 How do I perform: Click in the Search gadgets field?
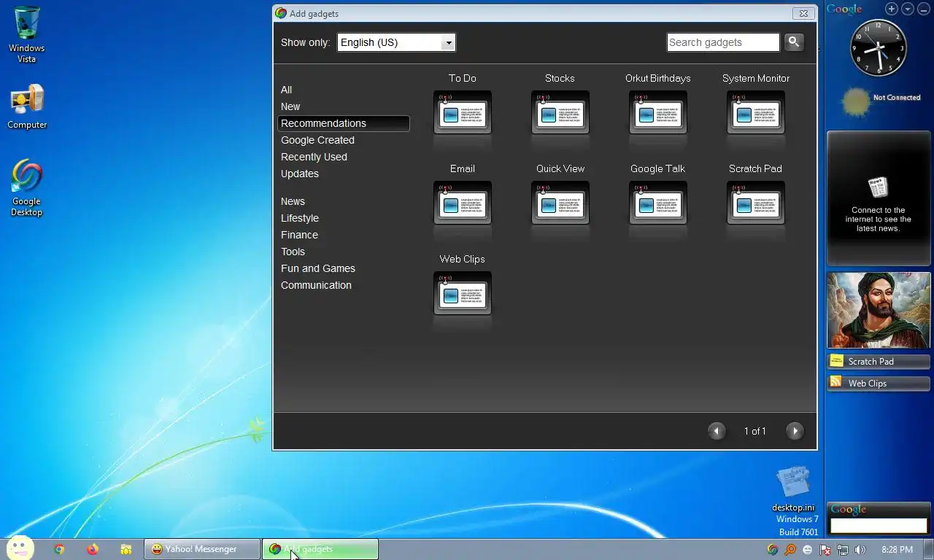723,42
